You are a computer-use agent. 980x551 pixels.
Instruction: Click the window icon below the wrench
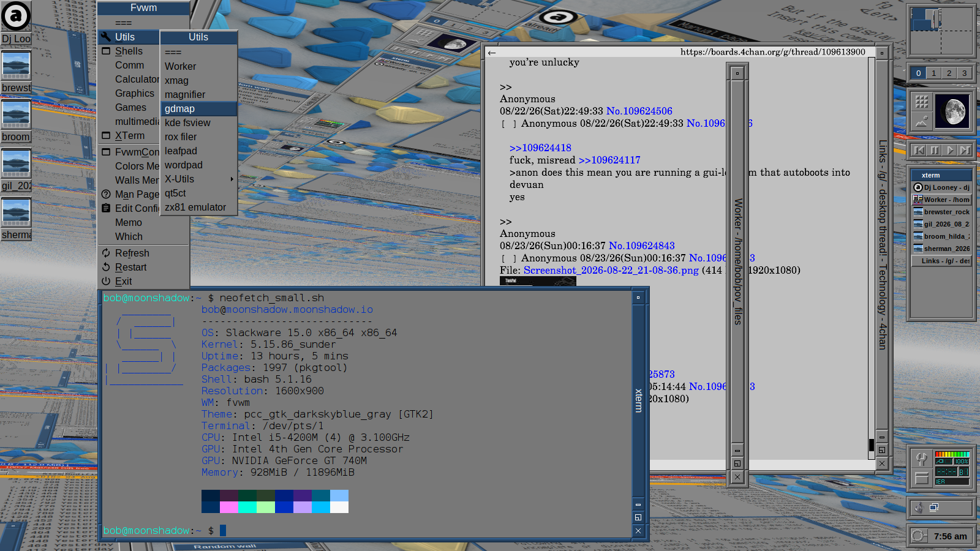click(921, 478)
